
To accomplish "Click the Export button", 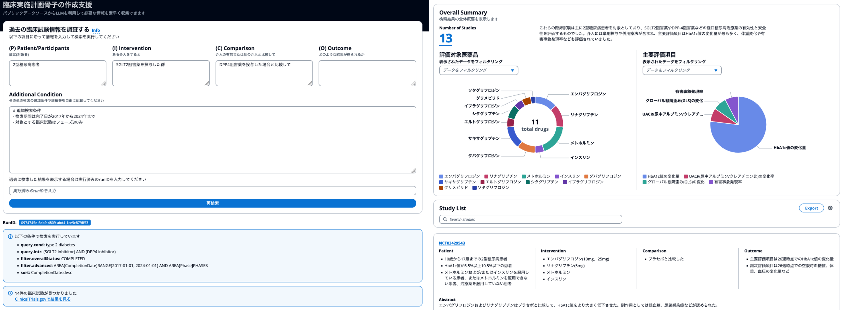I will (x=811, y=208).
